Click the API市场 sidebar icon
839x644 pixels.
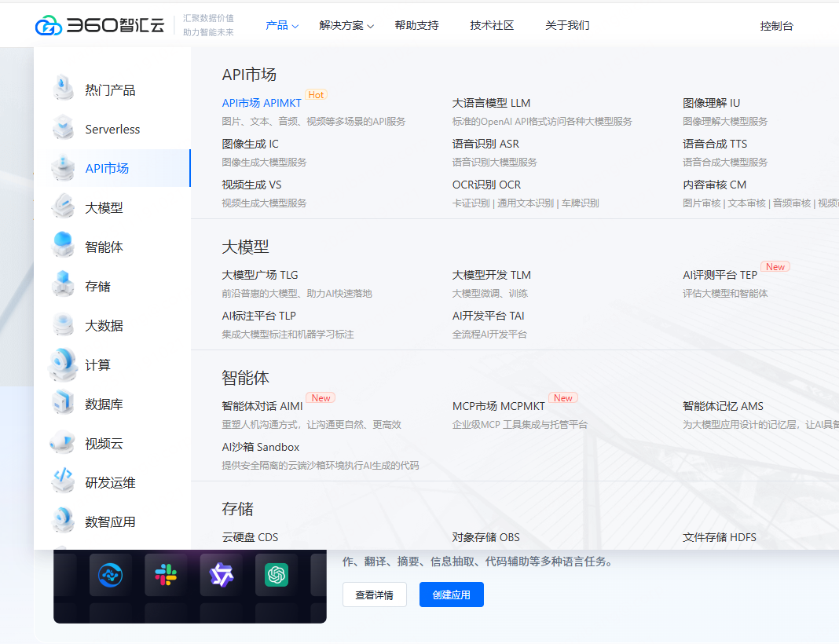(x=63, y=167)
